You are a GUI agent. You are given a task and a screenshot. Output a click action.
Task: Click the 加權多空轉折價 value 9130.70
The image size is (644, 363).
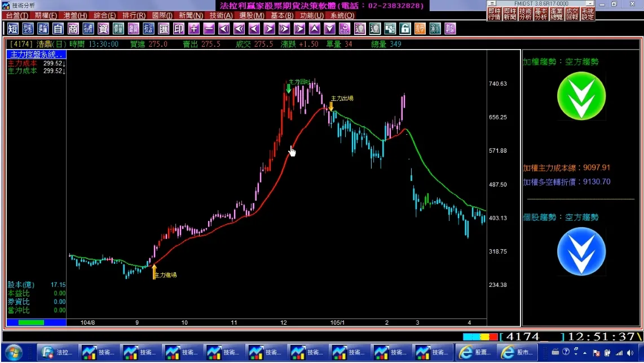tap(597, 181)
